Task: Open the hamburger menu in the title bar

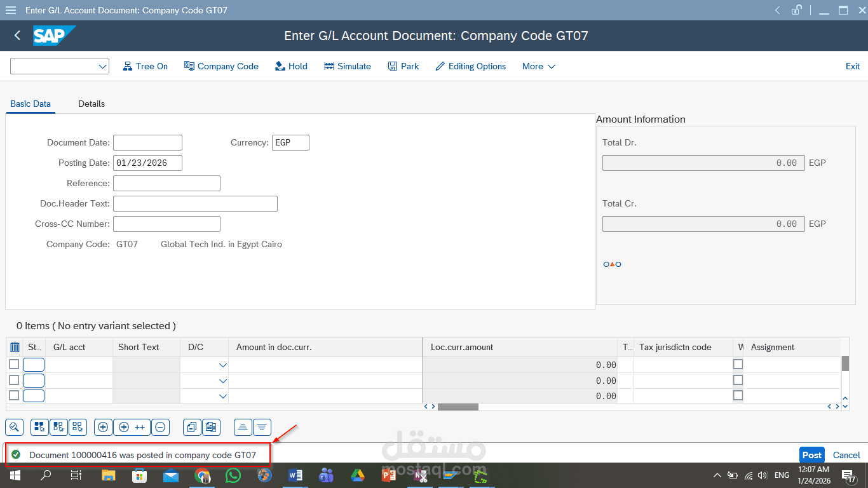Action: point(10,10)
